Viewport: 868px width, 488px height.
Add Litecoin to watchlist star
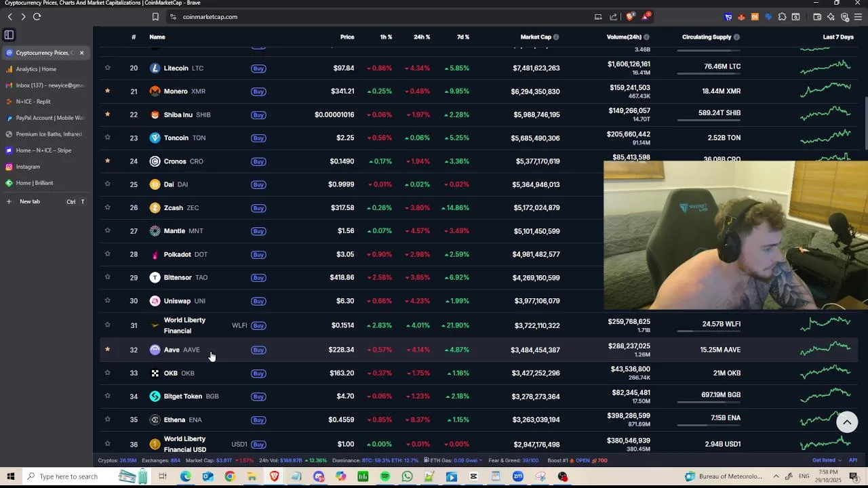pyautogui.click(x=107, y=68)
